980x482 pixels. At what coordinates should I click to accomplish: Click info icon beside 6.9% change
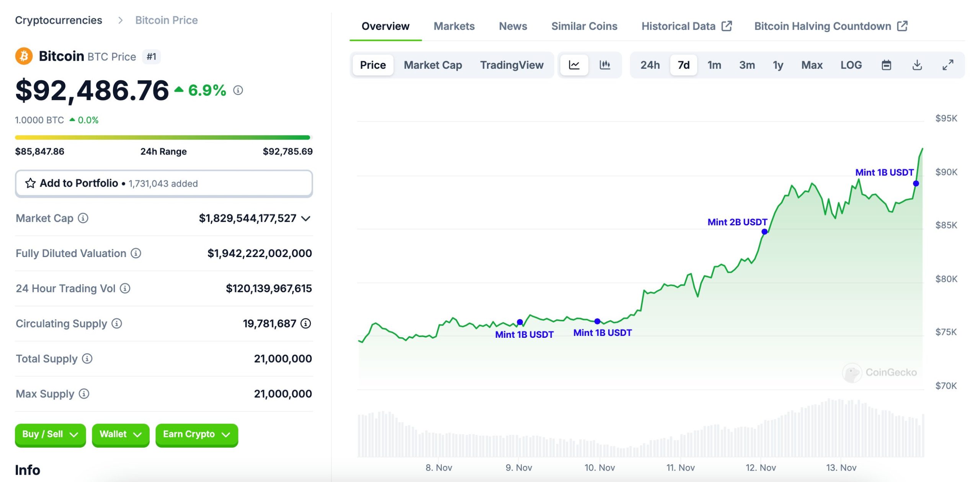click(238, 90)
